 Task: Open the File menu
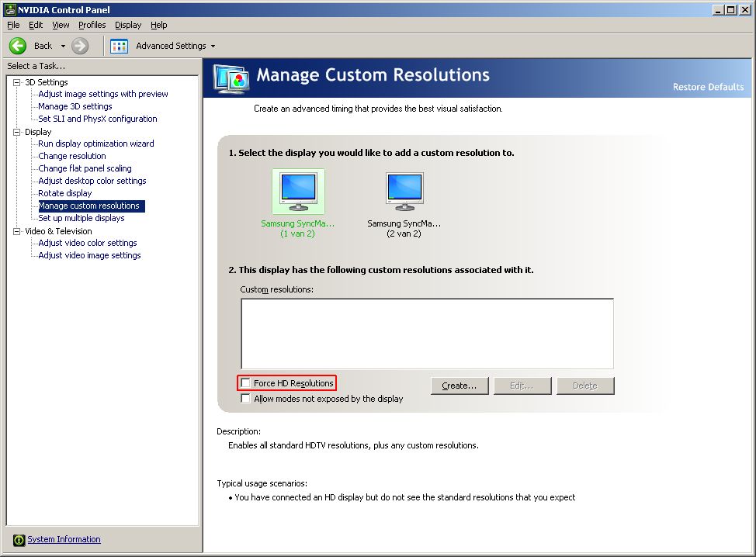13,25
